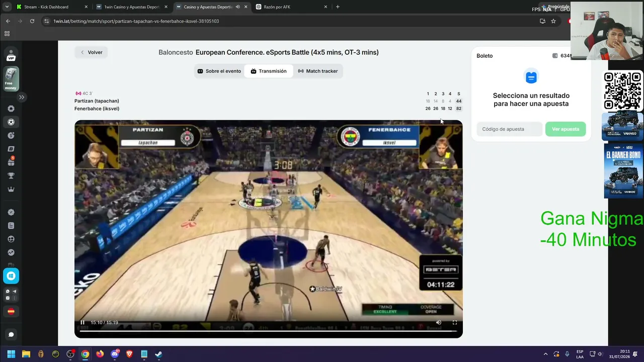Open the Windows Start menu
This screenshot has height=362, width=644.
tap(11, 354)
